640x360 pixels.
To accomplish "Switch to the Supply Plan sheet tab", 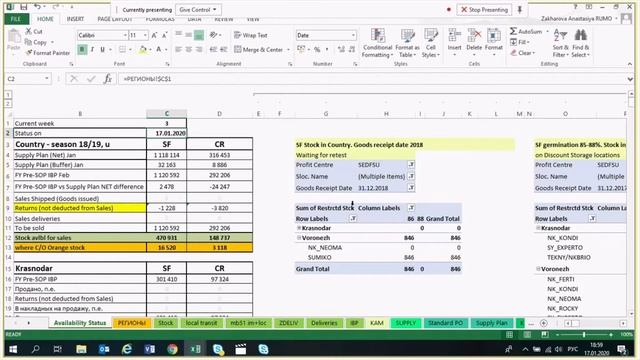I will (x=491, y=323).
